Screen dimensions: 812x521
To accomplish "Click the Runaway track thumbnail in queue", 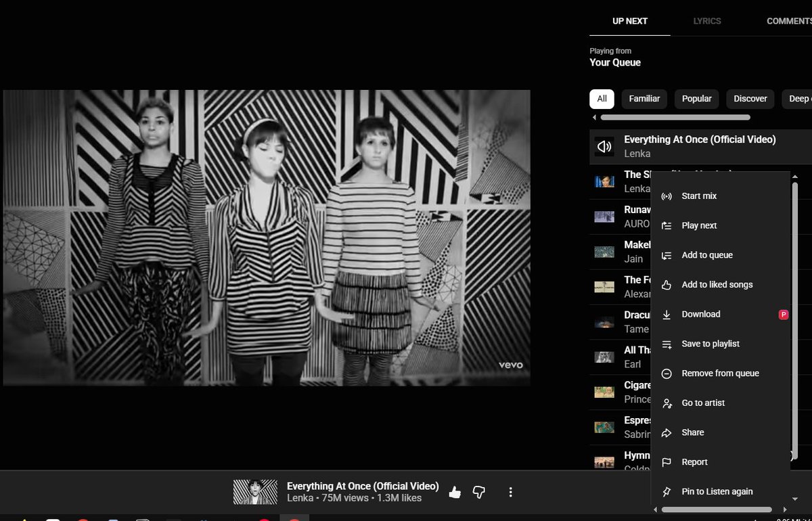I will coord(604,217).
